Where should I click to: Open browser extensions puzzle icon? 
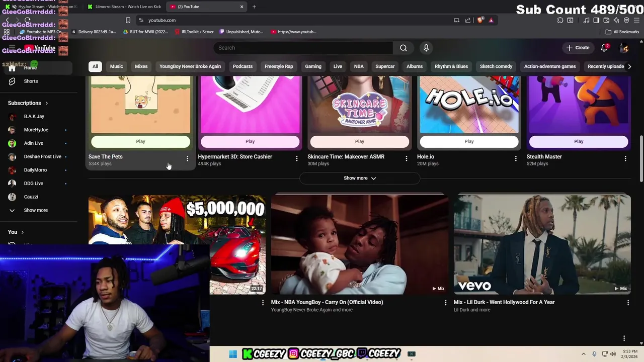click(x=560, y=20)
